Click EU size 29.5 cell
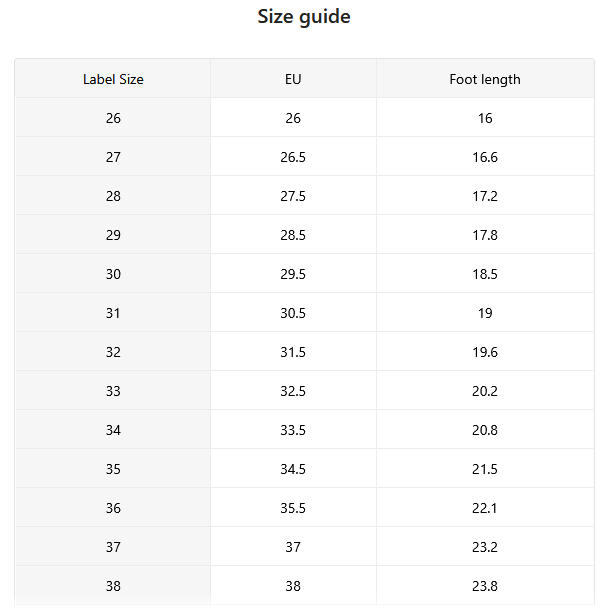This screenshot has width=606, height=612. tap(293, 274)
